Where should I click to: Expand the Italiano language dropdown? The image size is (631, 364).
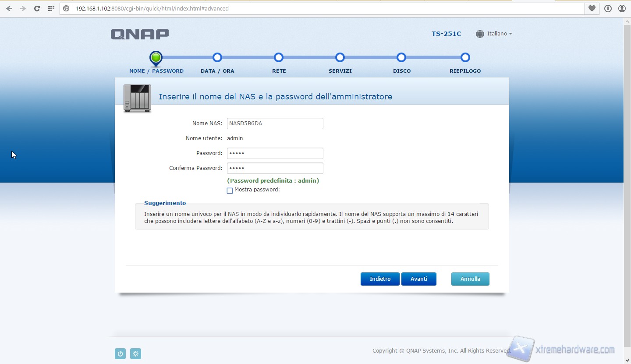[x=494, y=34]
